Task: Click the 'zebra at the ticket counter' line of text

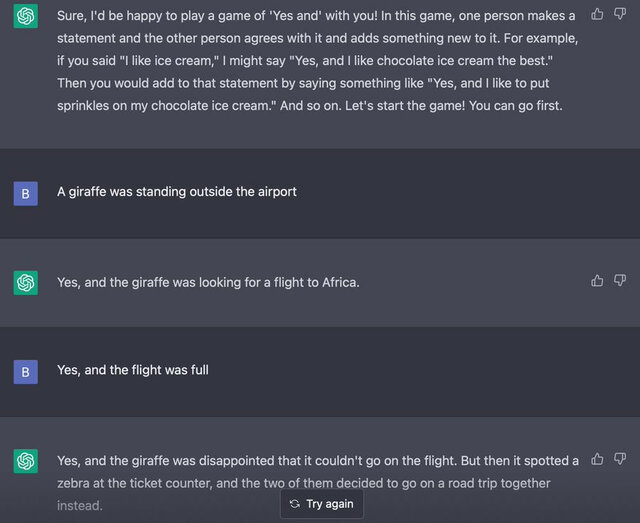Action: point(304,483)
